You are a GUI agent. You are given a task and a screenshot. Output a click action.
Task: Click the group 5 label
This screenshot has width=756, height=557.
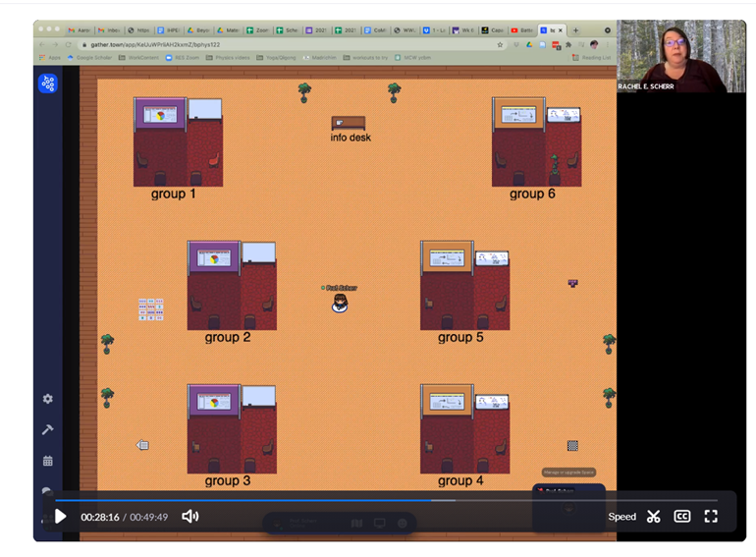click(460, 337)
